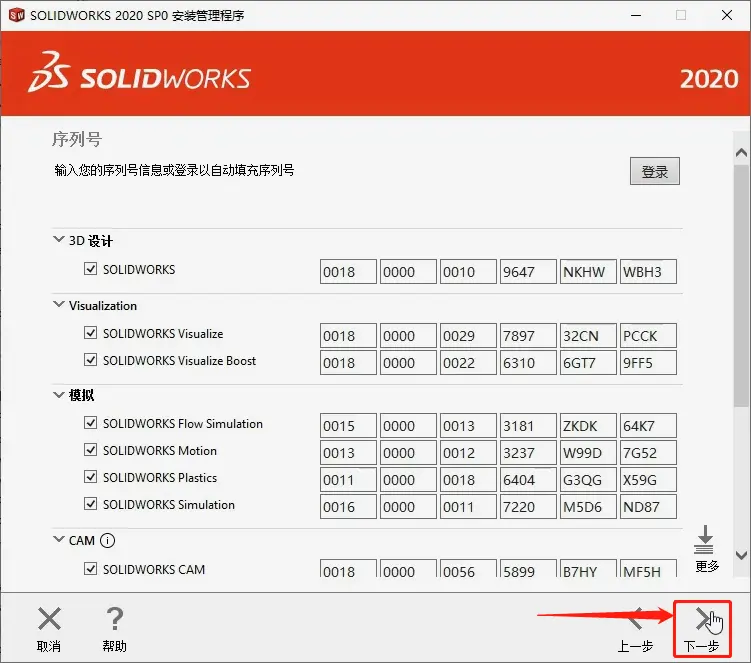Click Flow Simulation field containing 3181
Viewport: 751px width, 663px height.
click(x=528, y=425)
